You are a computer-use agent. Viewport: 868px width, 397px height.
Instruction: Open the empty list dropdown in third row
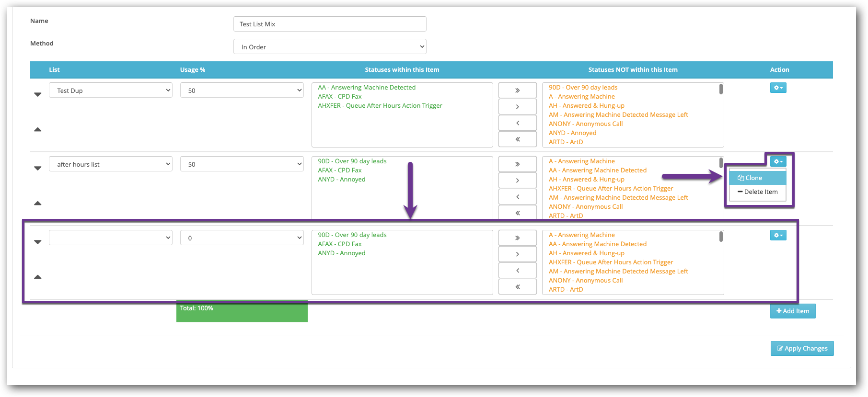(x=111, y=238)
